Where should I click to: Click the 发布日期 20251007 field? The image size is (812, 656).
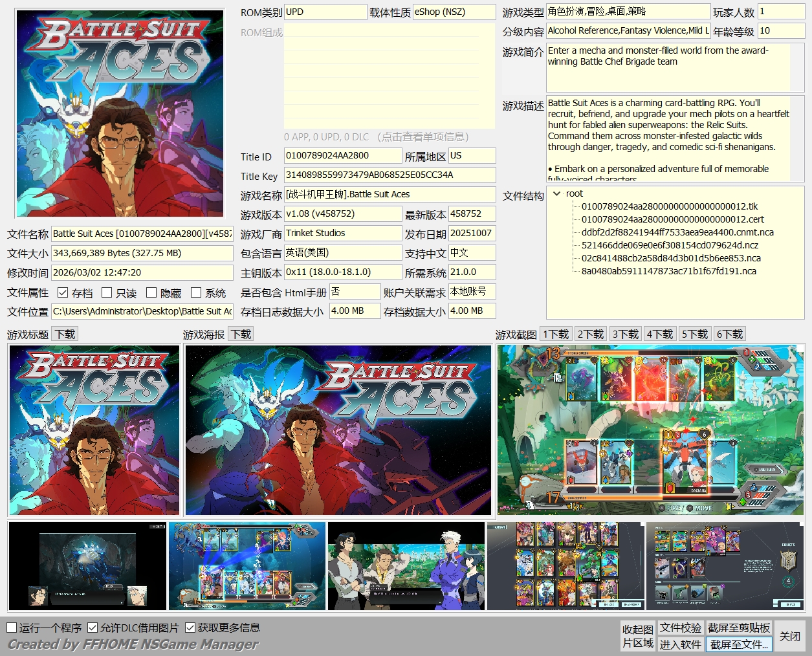click(x=472, y=234)
